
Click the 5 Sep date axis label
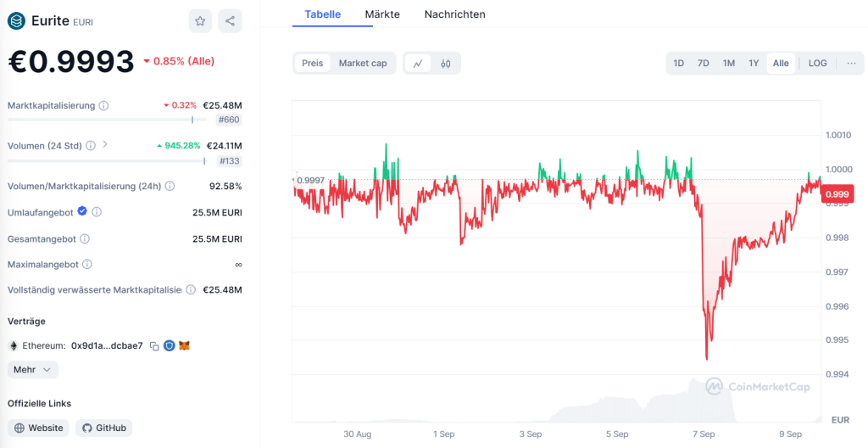point(617,434)
